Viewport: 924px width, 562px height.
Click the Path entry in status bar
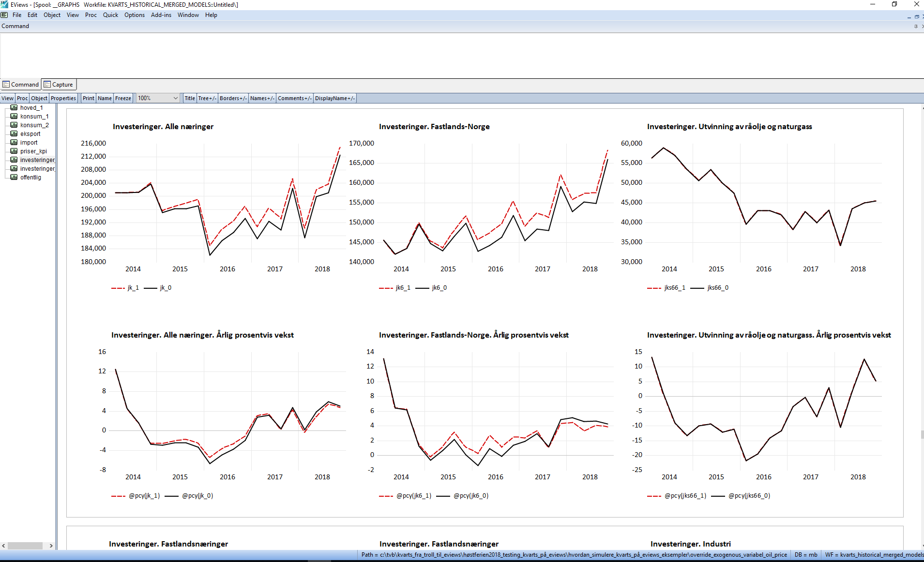(x=574, y=555)
